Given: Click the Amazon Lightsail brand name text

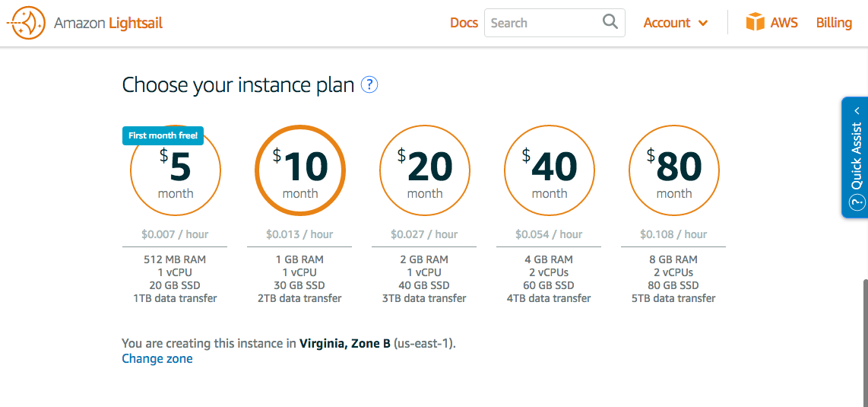Looking at the screenshot, I should pos(109,24).
